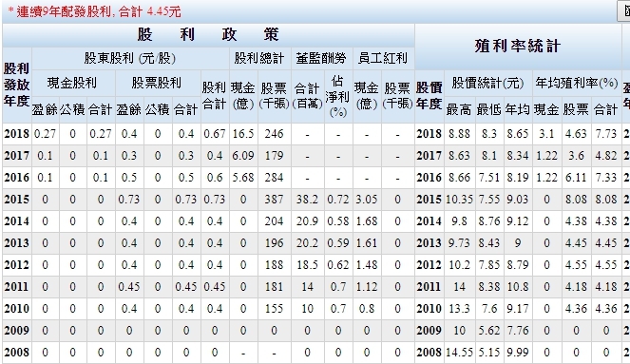Select the 2009 lowest price 5.62
Image resolution: width=630 pixels, height=364 pixels.
[489, 331]
